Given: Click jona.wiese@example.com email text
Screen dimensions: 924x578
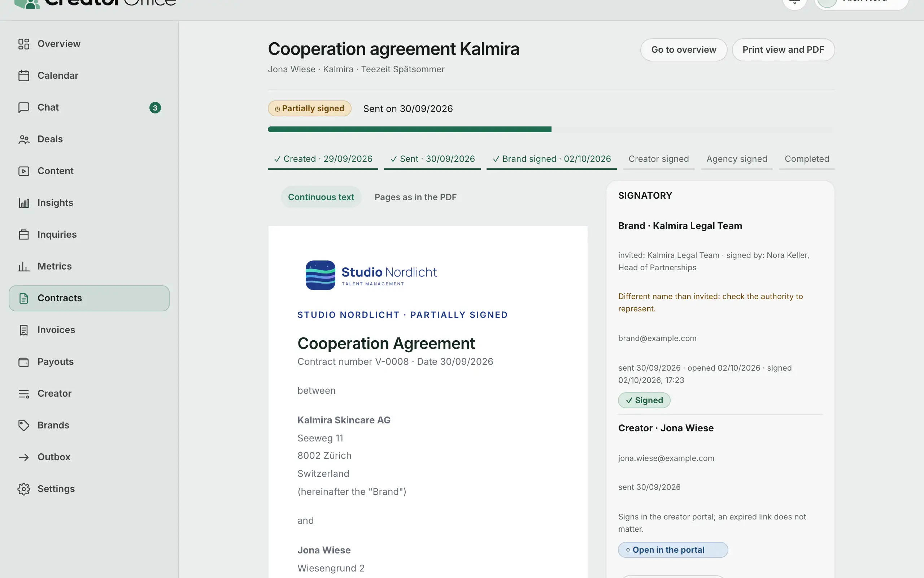Looking at the screenshot, I should (x=666, y=458).
